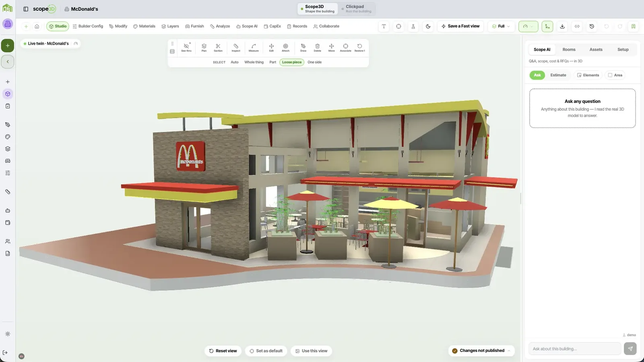Select the Attach tool

pyautogui.click(x=285, y=47)
